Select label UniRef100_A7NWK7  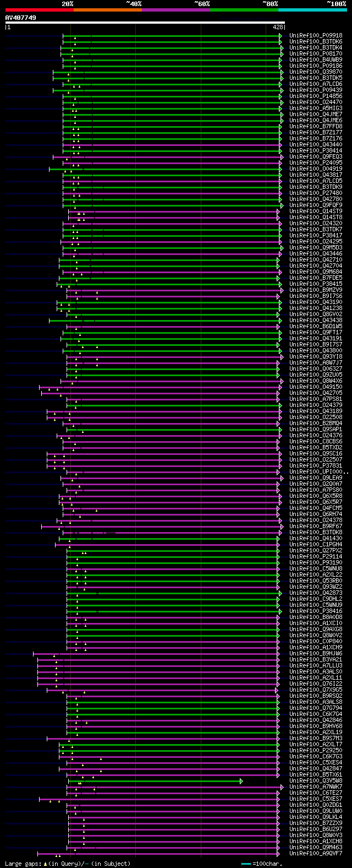(x=316, y=787)
